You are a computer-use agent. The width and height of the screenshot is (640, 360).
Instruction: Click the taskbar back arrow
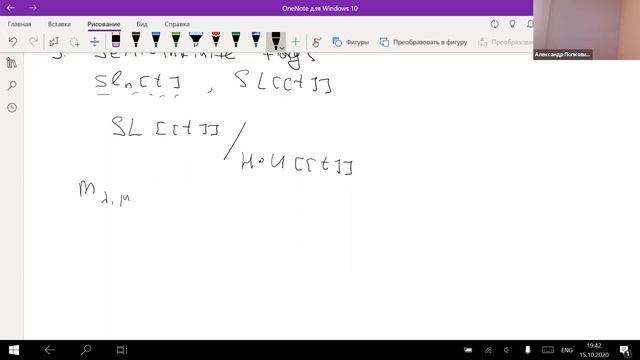click(50, 350)
